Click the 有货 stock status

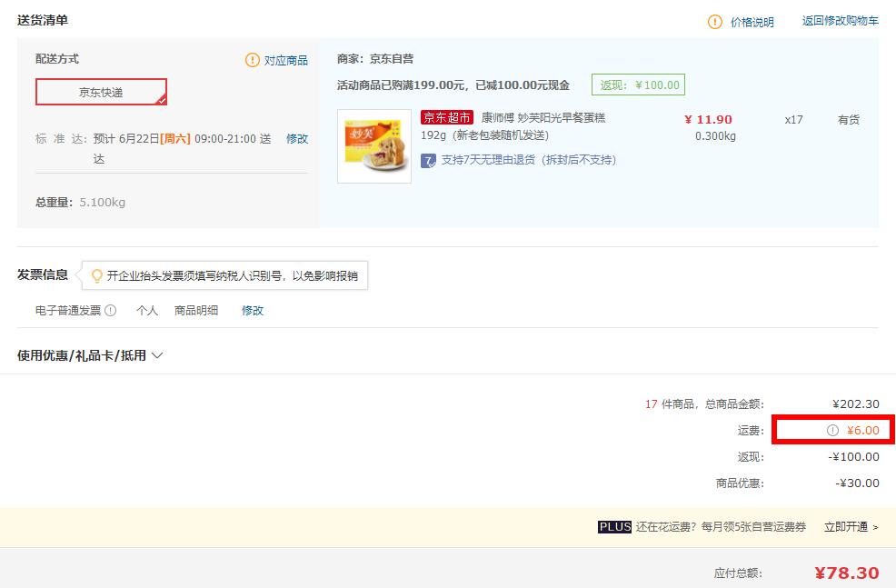pyautogui.click(x=849, y=119)
